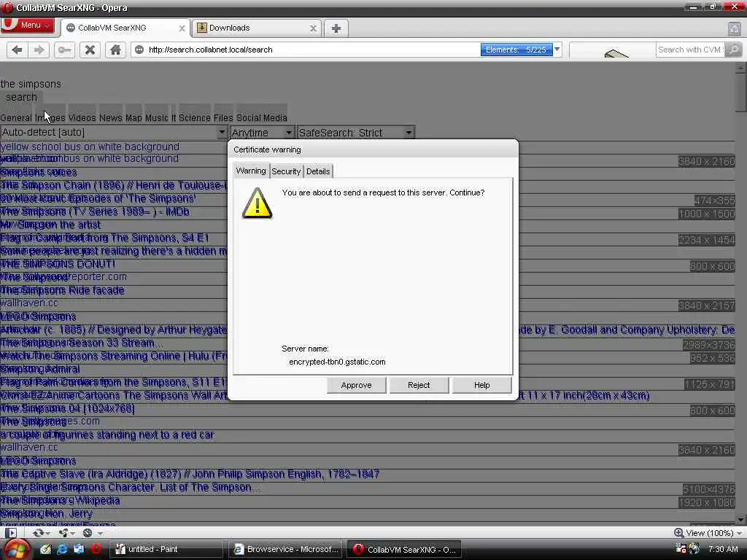
Task: Click the site info badge in address bar
Action: click(139, 50)
